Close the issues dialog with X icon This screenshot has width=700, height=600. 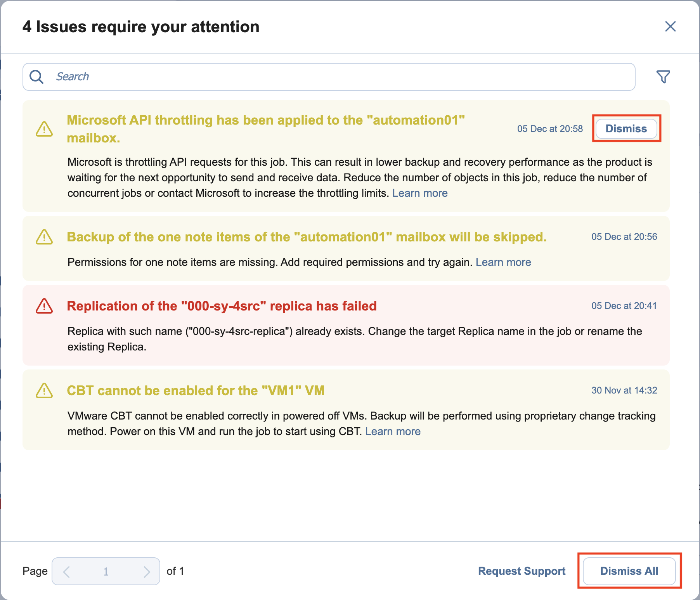tap(670, 26)
